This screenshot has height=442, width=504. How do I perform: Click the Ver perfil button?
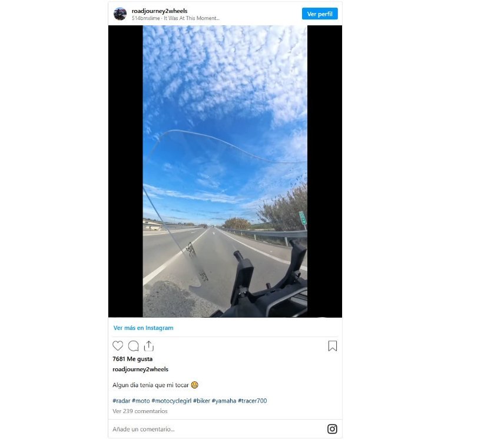(x=320, y=14)
